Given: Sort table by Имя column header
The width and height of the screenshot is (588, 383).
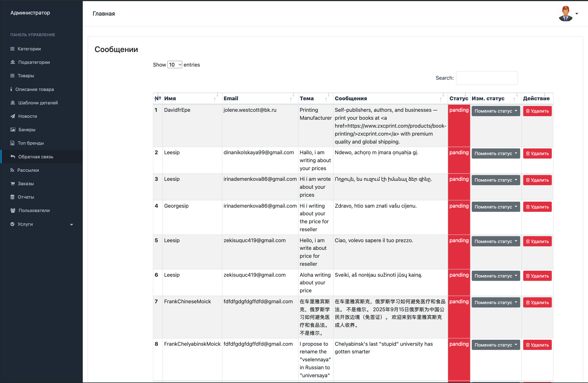Looking at the screenshot, I should pyautogui.click(x=192, y=99).
